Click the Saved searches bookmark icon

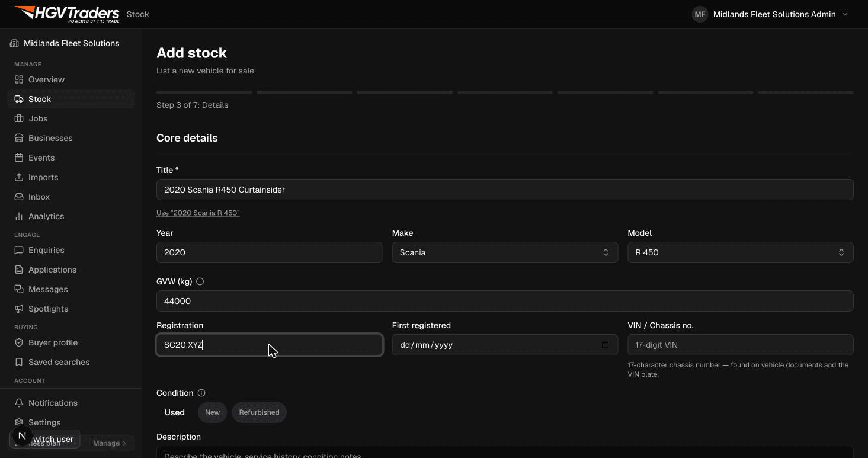19,362
